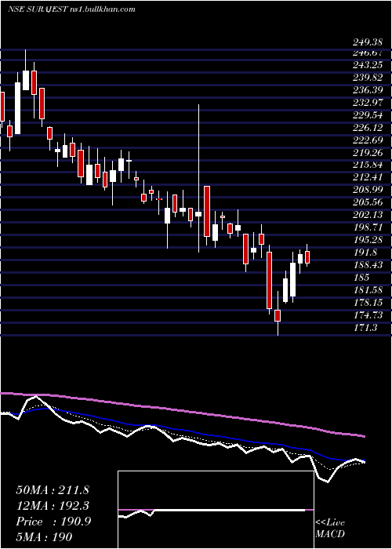Select the 171.3 price level label
The height and width of the screenshot is (549, 392).
(365, 327)
